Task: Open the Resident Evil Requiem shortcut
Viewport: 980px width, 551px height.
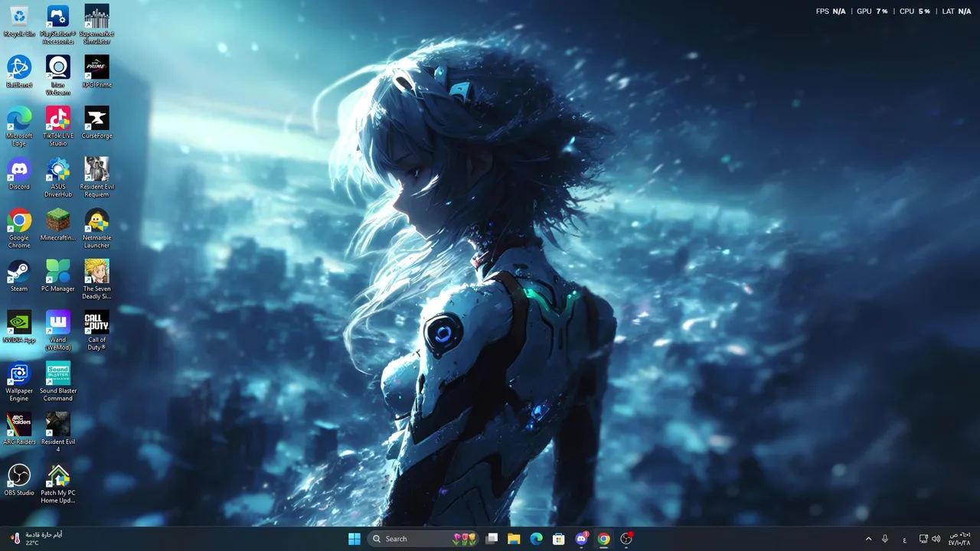Action: 96,178
